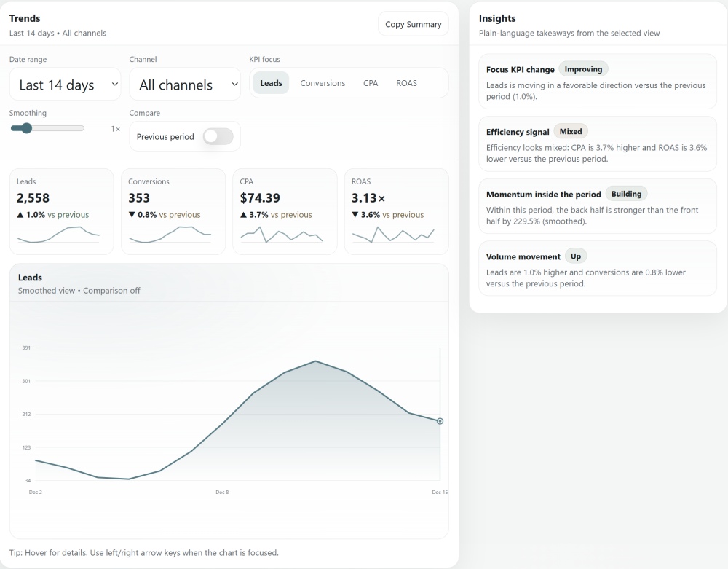The height and width of the screenshot is (569, 728).
Task: Click the ROAS sparkline mini chart
Action: pyautogui.click(x=396, y=236)
